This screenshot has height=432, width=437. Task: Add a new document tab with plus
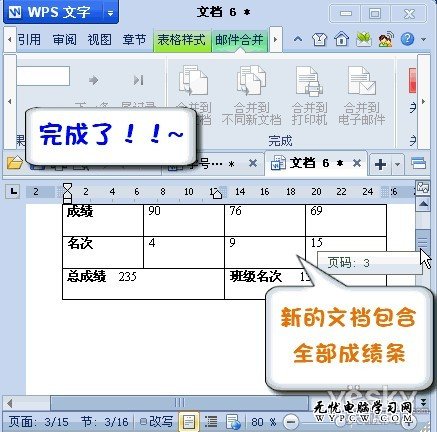(x=381, y=164)
